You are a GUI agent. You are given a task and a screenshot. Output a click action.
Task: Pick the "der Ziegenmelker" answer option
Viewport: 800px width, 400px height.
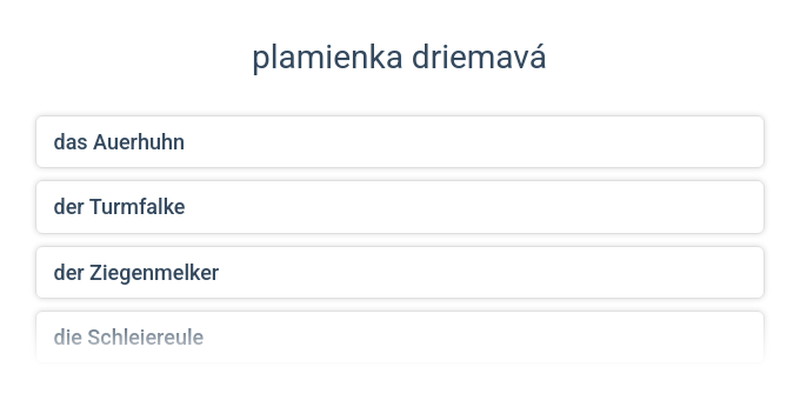(399, 272)
